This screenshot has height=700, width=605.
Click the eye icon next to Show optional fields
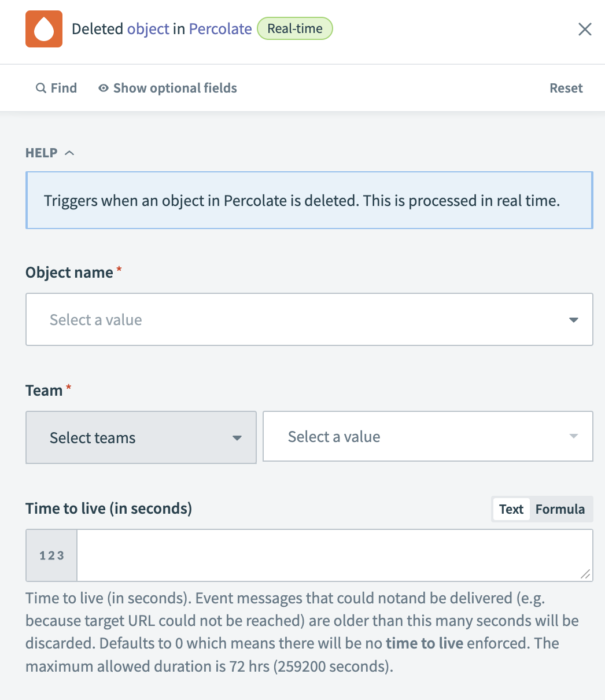point(102,87)
